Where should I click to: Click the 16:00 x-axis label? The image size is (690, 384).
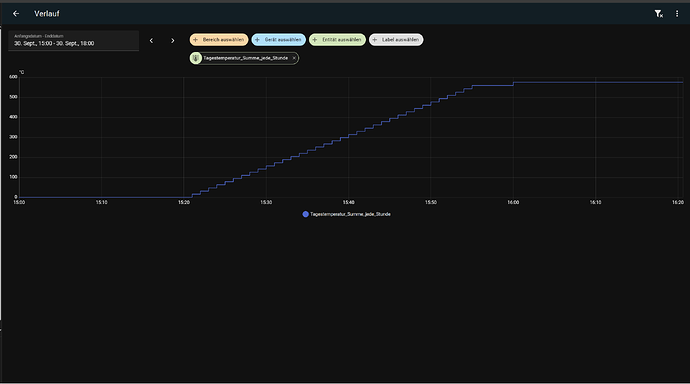click(513, 202)
